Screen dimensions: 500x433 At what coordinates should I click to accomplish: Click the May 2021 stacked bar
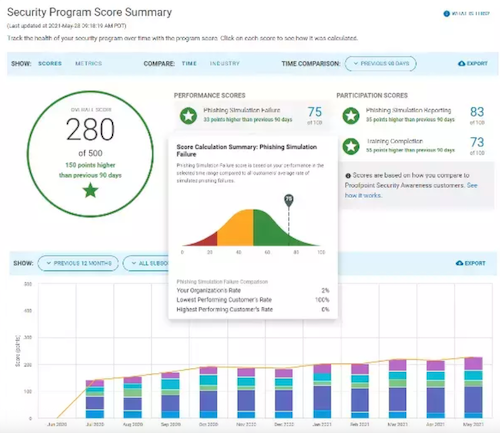(473, 388)
